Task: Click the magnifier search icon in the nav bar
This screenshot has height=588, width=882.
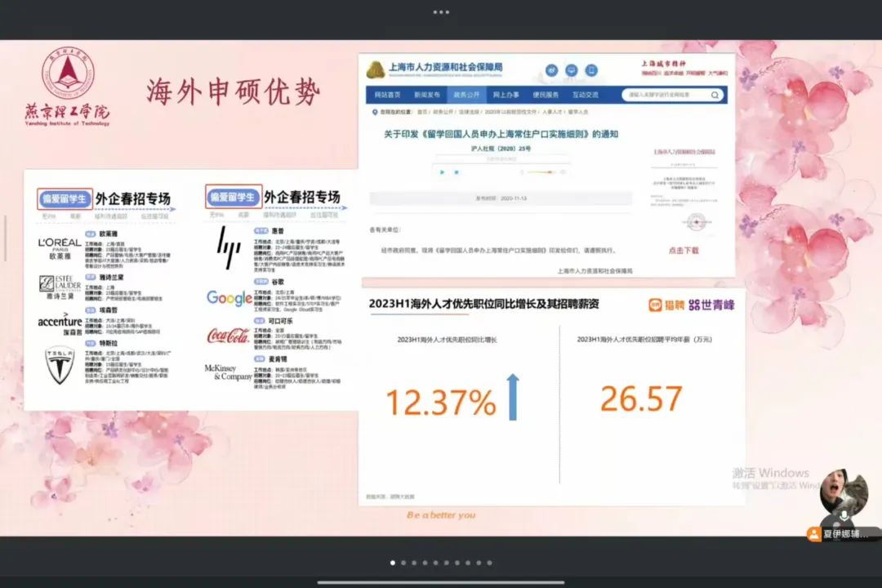Action: (x=715, y=95)
